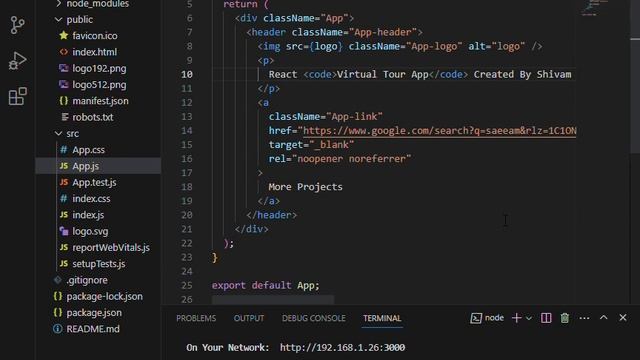Open index.html file
Screen dimensions: 640x360
click(94, 52)
